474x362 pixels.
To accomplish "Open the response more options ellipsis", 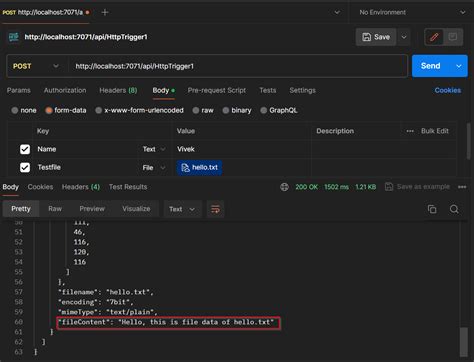I will 462,187.
